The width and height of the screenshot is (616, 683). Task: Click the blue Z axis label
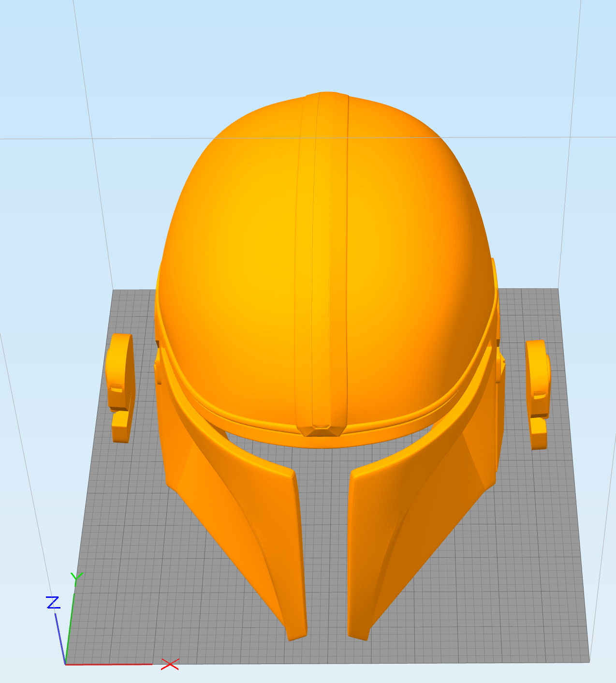(x=53, y=602)
